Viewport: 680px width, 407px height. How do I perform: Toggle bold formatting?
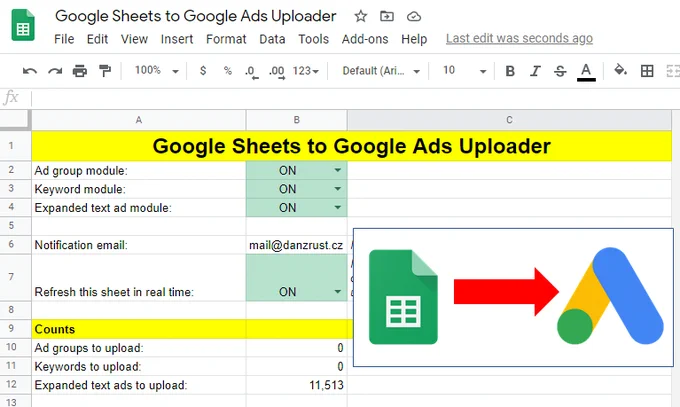click(x=510, y=71)
